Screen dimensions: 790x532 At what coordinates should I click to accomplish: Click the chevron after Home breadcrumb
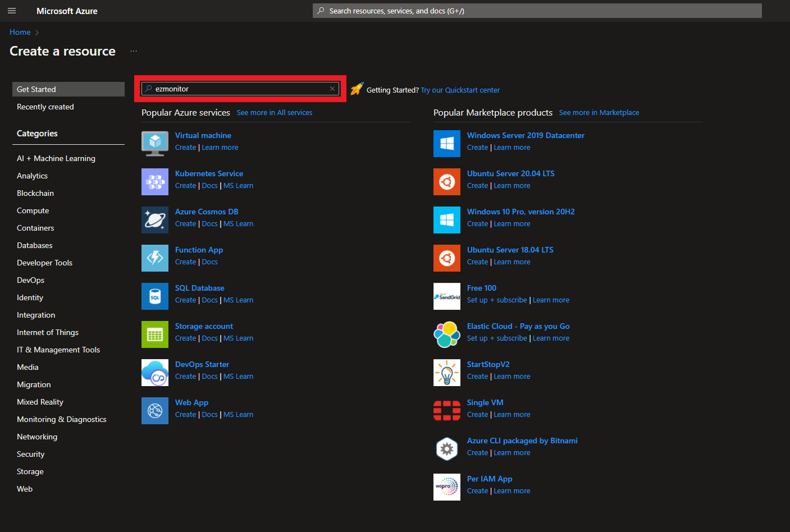[37, 33]
